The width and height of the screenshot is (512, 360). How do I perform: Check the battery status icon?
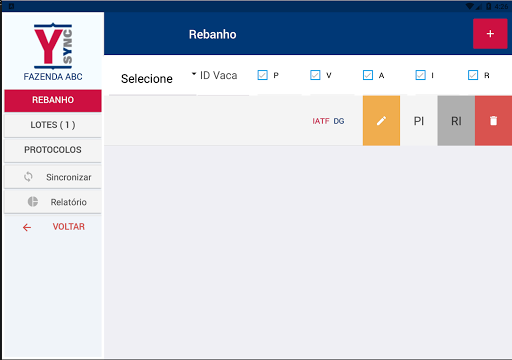[x=488, y=6]
